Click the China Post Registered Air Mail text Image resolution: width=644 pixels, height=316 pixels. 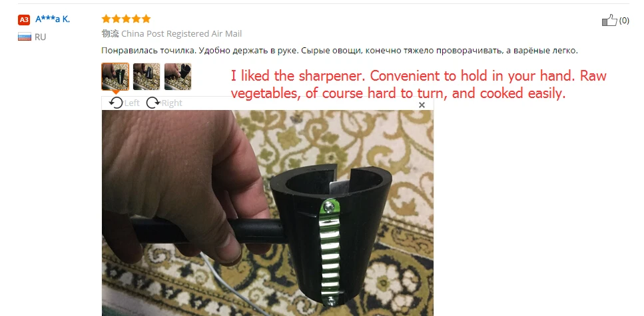182,34
